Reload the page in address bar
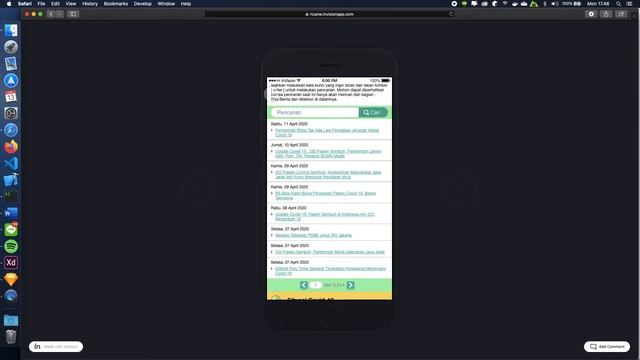Viewport: 640px width, 360px height. pos(451,14)
